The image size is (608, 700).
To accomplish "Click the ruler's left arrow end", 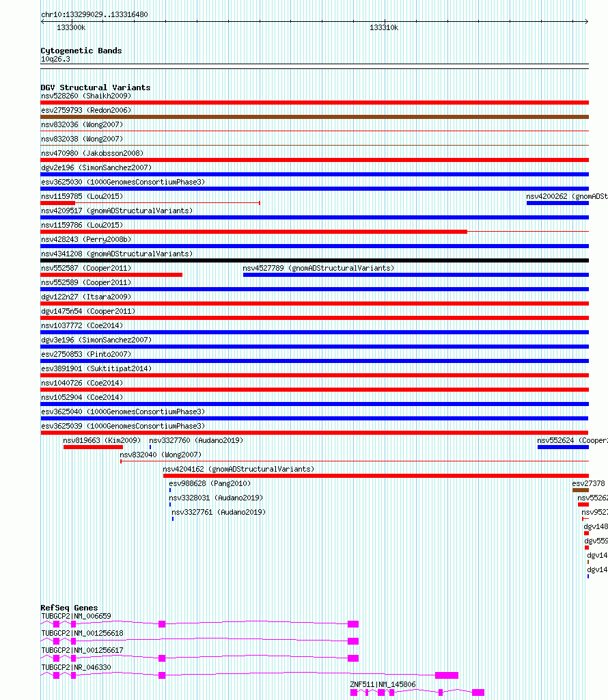I will (x=43, y=21).
